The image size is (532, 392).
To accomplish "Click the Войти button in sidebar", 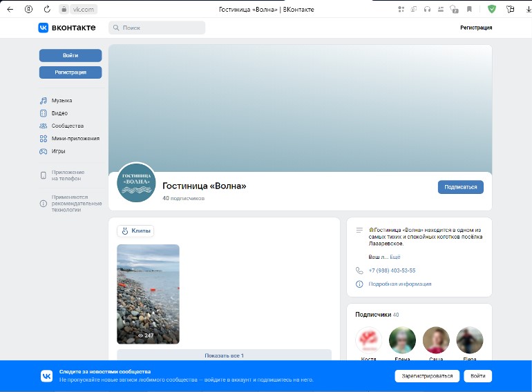I will (x=70, y=56).
